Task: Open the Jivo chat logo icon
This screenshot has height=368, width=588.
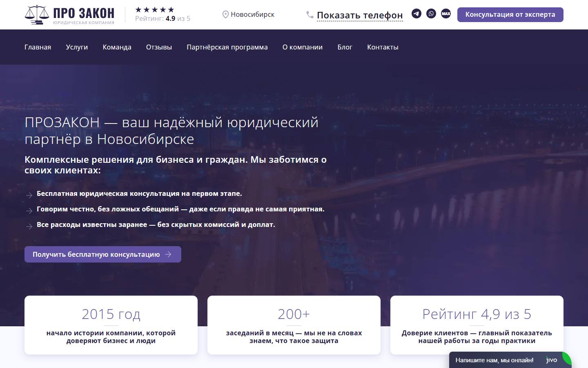Action: [552, 360]
